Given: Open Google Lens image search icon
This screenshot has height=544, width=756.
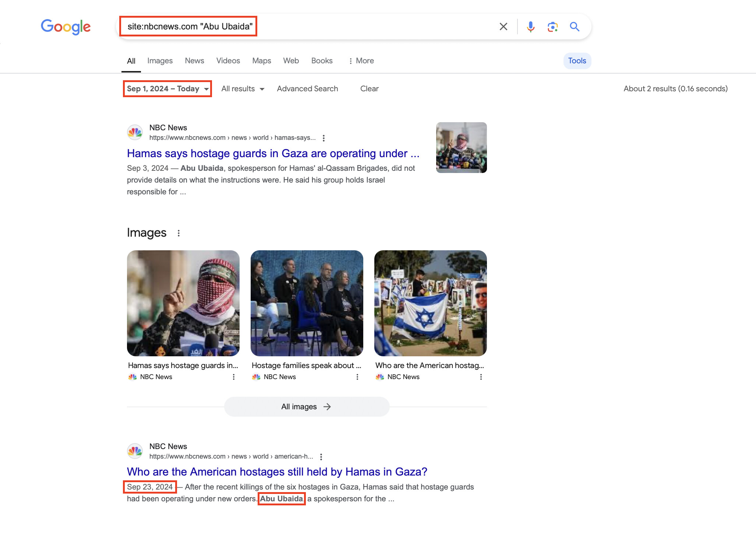Looking at the screenshot, I should tap(552, 27).
